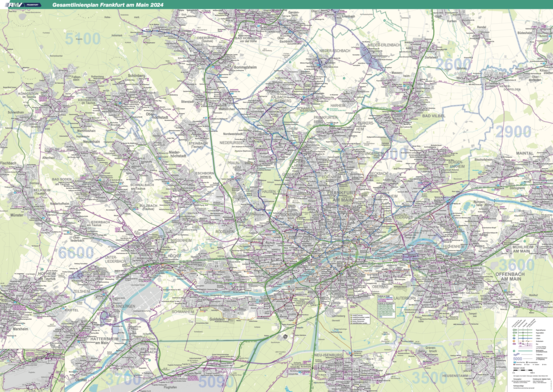
Task: Click the STEINBACH place label
Action: (197, 144)
